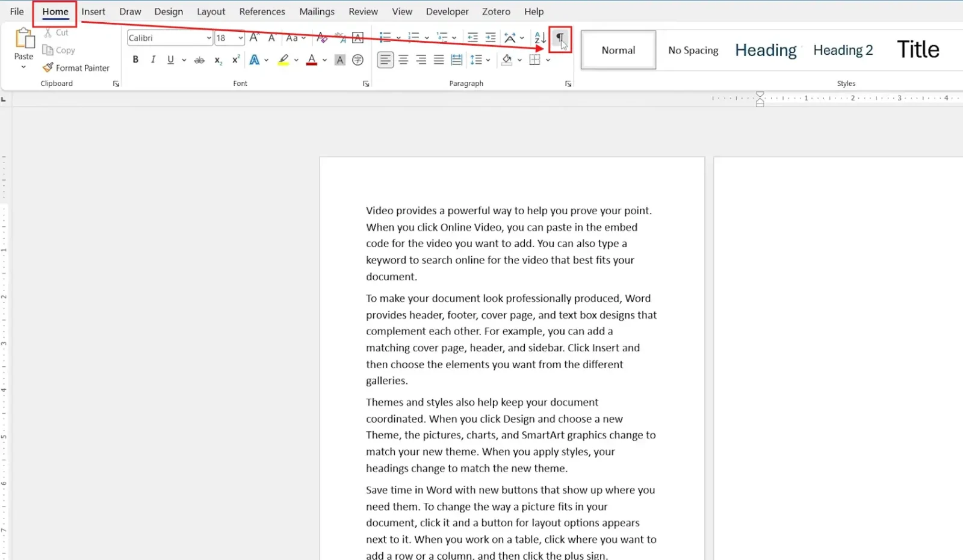This screenshot has height=560, width=963.
Task: Open Change Case Aa dropdown
Action: point(296,38)
